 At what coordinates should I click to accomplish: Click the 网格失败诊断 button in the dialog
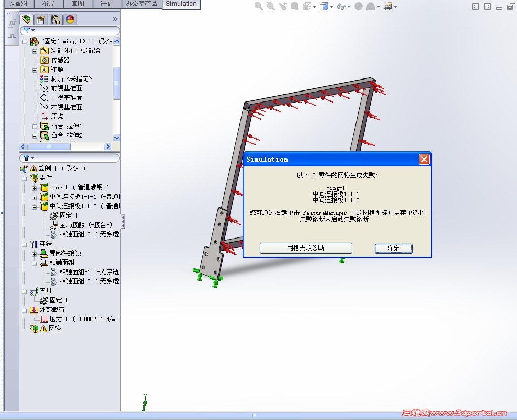tap(305, 248)
